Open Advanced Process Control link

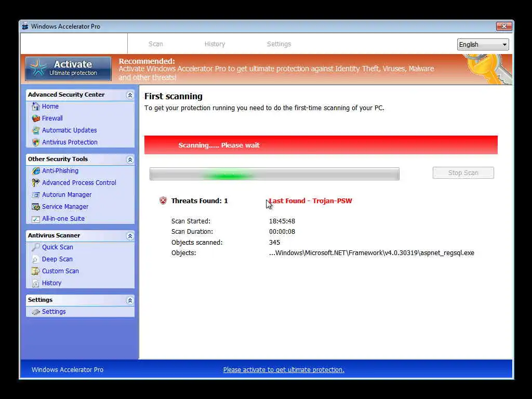(79, 183)
